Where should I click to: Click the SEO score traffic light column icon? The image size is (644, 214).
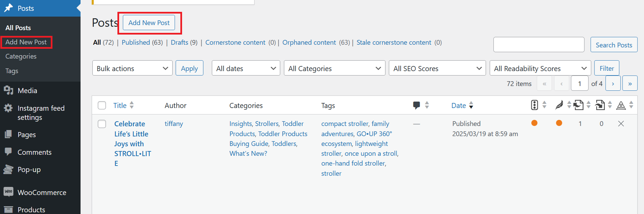pyautogui.click(x=534, y=105)
